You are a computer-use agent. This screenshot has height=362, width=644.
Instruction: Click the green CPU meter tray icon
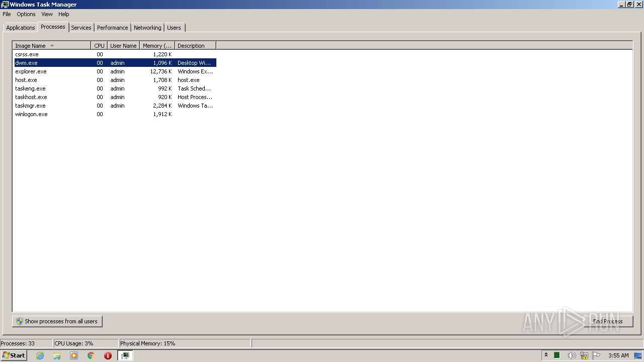[x=557, y=355]
